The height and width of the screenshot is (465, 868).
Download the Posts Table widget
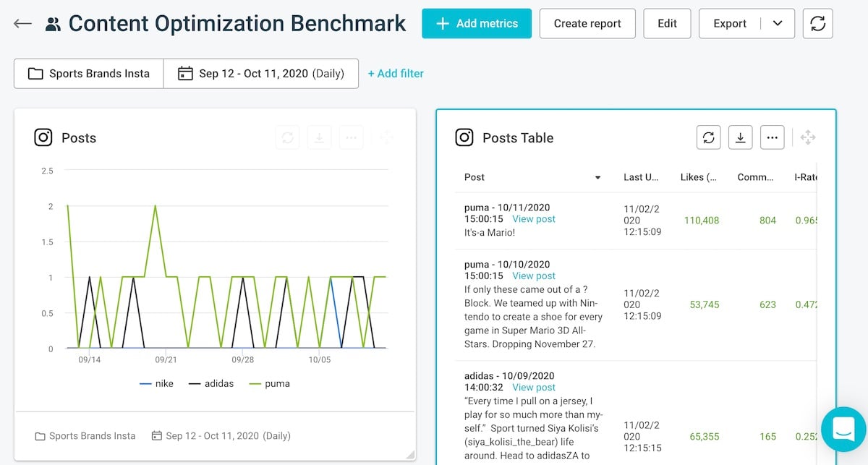coord(740,137)
